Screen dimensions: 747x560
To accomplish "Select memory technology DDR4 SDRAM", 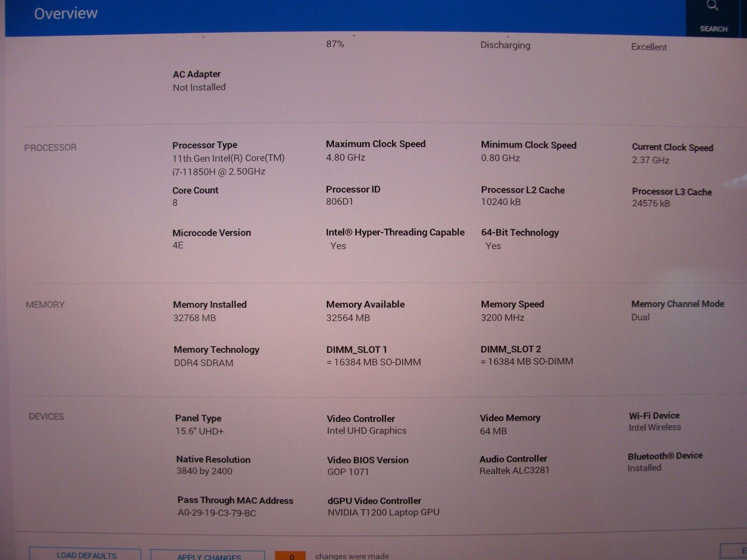I will [x=204, y=363].
